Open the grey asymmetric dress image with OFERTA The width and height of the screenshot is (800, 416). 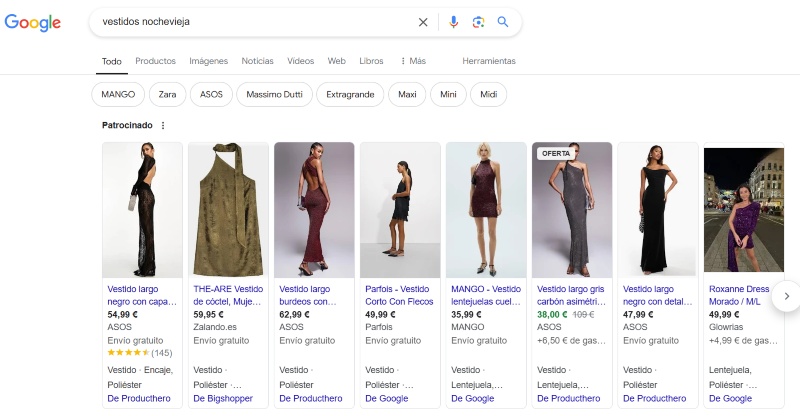click(572, 210)
